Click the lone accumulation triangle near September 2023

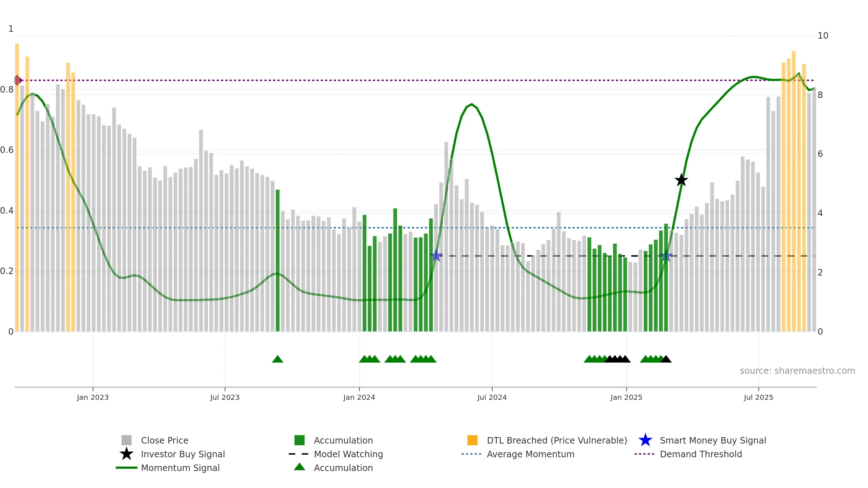point(277,359)
